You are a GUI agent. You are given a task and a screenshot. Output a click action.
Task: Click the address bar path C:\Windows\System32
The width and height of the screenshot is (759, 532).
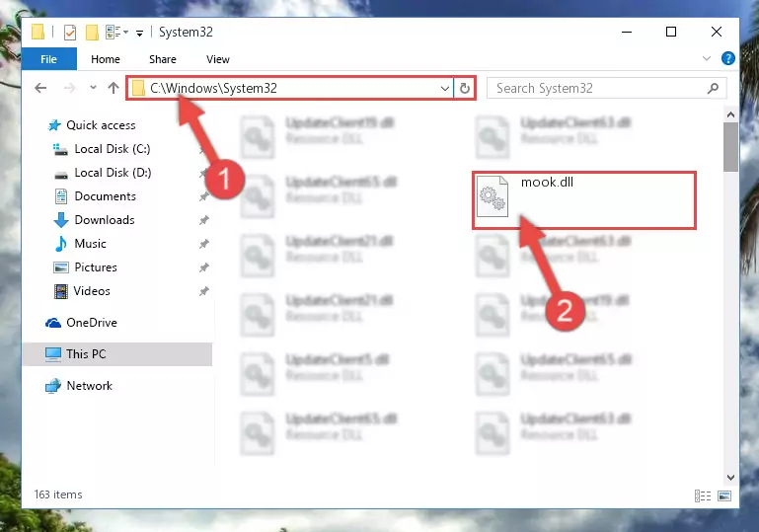point(213,88)
